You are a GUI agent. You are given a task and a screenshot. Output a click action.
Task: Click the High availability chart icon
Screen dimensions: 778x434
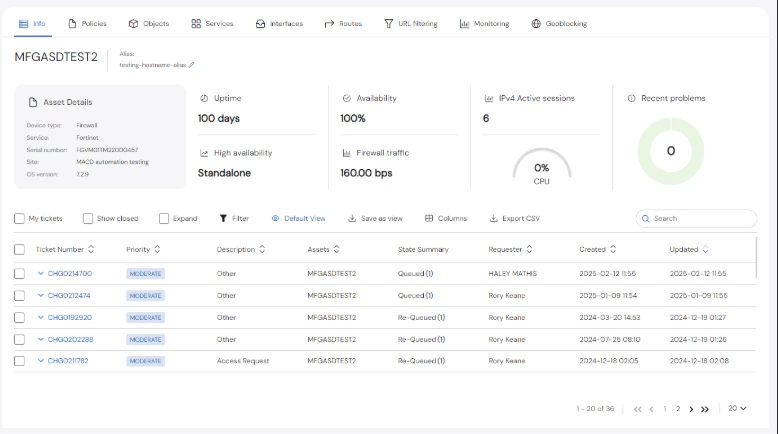204,153
